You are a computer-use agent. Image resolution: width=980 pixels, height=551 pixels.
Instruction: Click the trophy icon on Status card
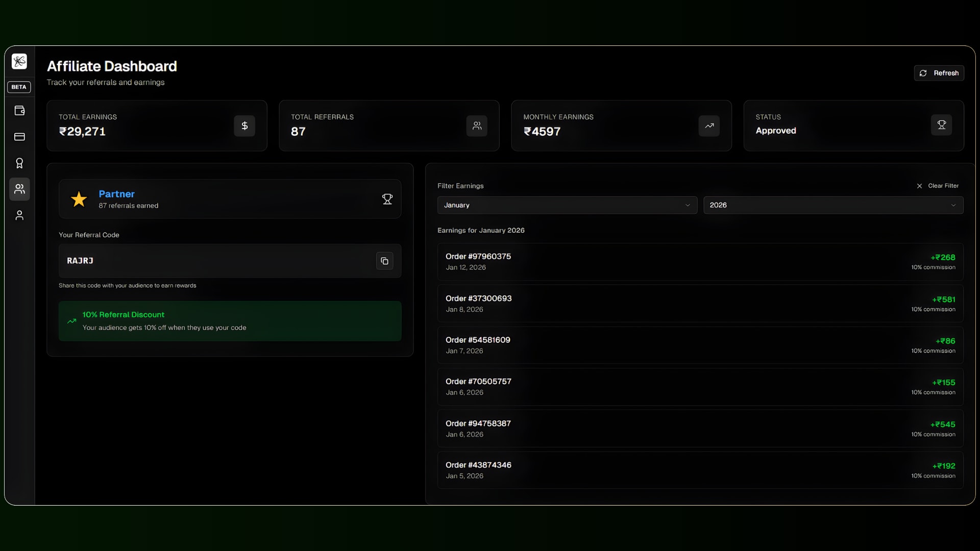tap(941, 125)
